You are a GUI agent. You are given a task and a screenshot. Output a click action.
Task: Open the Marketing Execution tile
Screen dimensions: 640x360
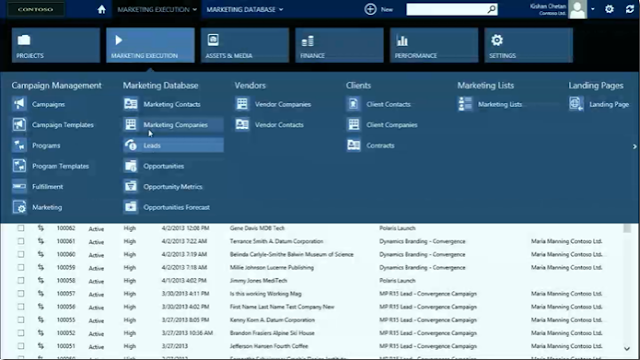click(x=150, y=45)
